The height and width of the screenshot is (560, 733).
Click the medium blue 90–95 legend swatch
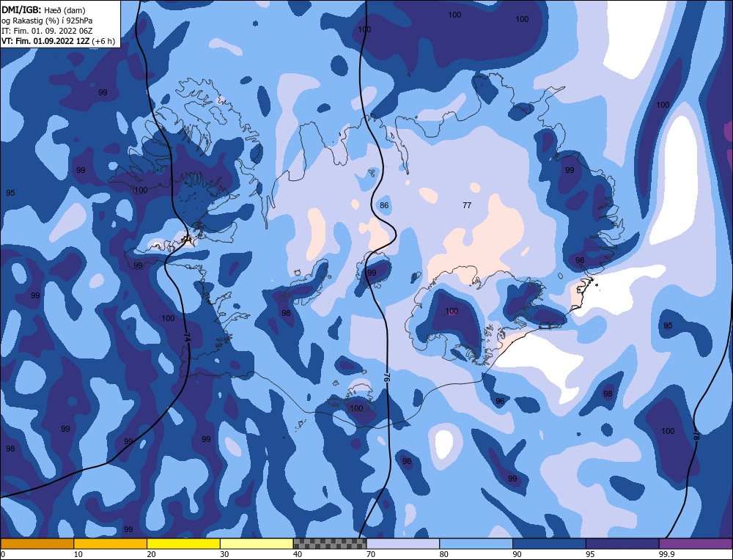[549, 544]
